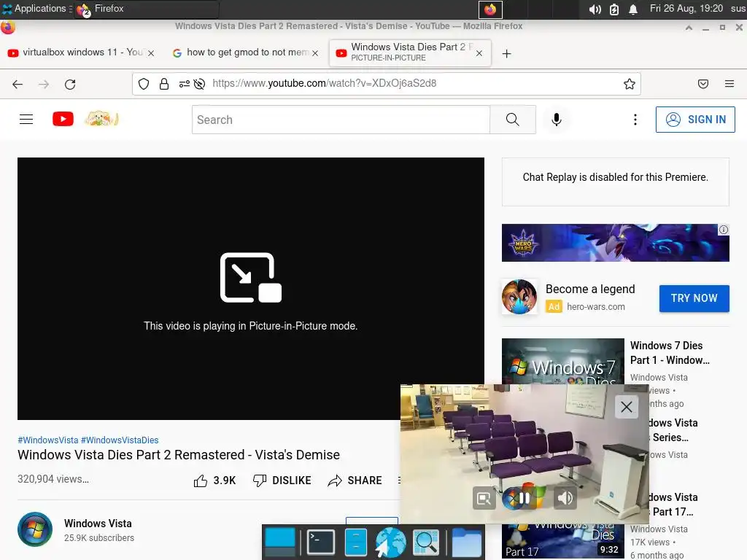Click the URL address bar
The width and height of the screenshot is (747, 560).
coord(386,84)
